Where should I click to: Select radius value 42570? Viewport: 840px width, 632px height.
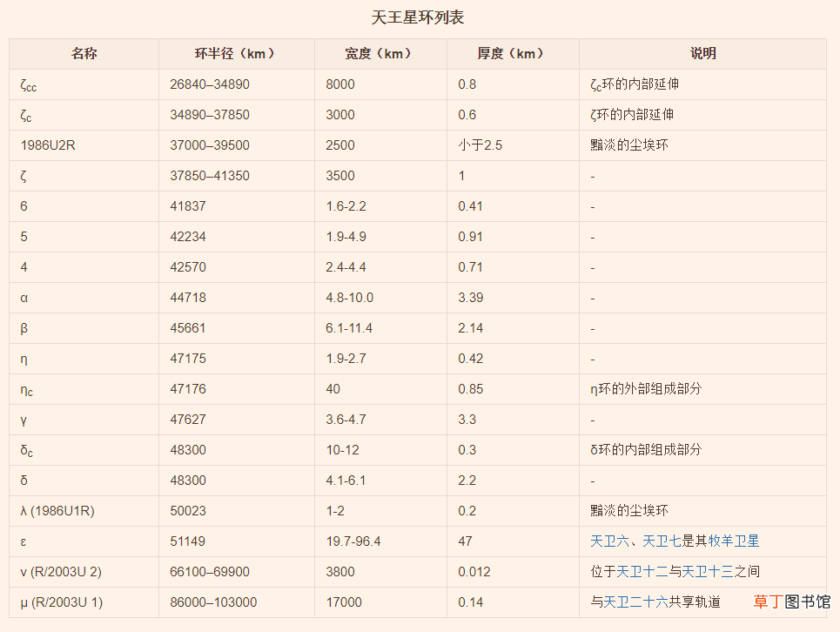click(x=188, y=267)
